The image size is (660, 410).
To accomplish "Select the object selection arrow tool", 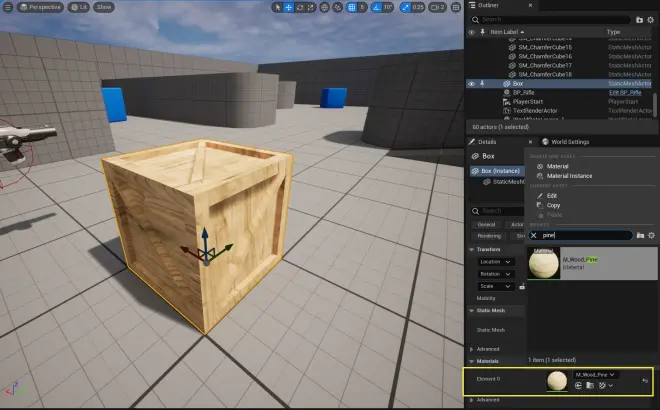I will (277, 7).
